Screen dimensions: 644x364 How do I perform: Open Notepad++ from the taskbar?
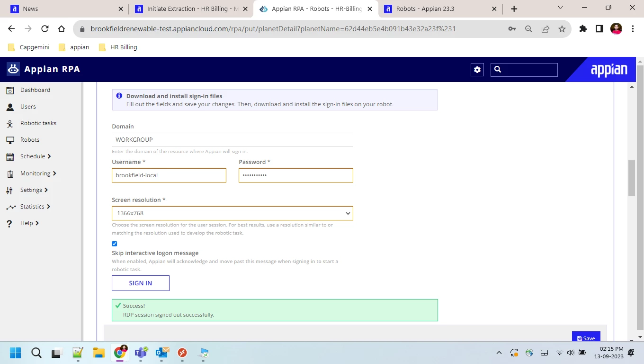78,353
